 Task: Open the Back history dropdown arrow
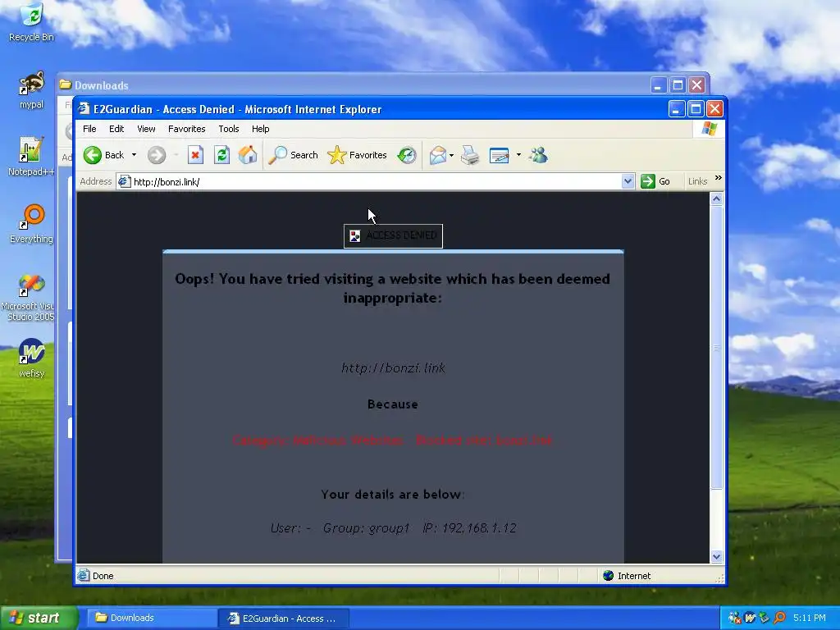(134, 155)
